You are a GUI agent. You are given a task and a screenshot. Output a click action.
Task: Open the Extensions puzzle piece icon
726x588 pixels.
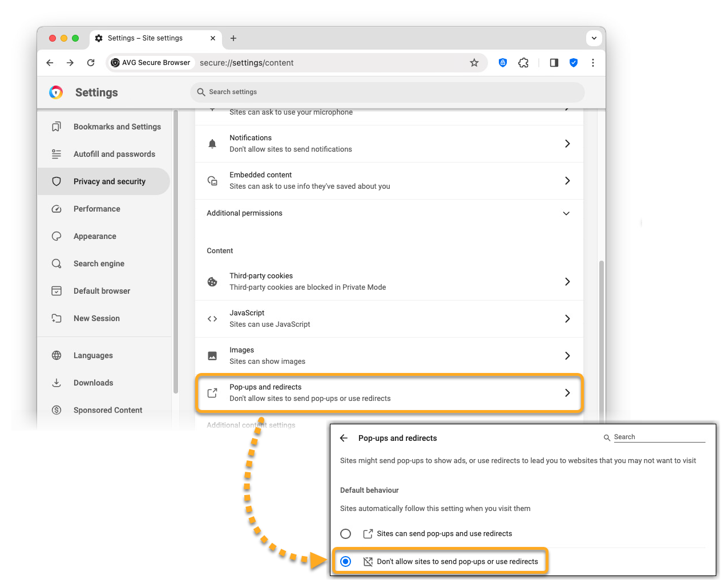pyautogui.click(x=523, y=63)
